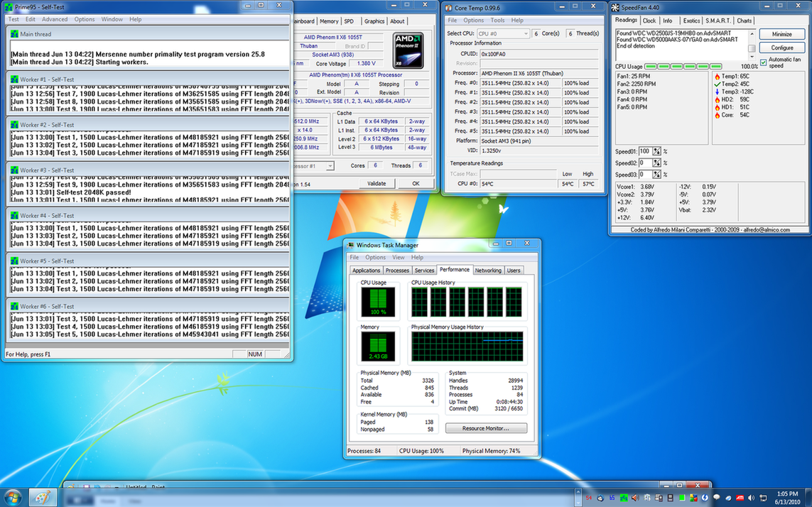This screenshot has height=507, width=812.
Task: Expand the processor selection dropdown in CPU-Z
Action: point(330,165)
